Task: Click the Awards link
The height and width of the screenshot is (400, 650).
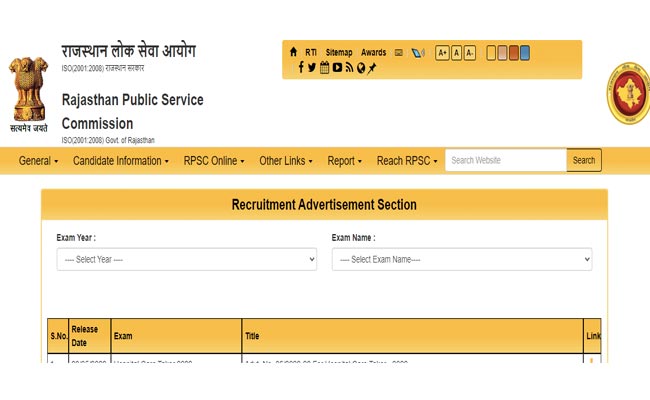Action: 373,52
